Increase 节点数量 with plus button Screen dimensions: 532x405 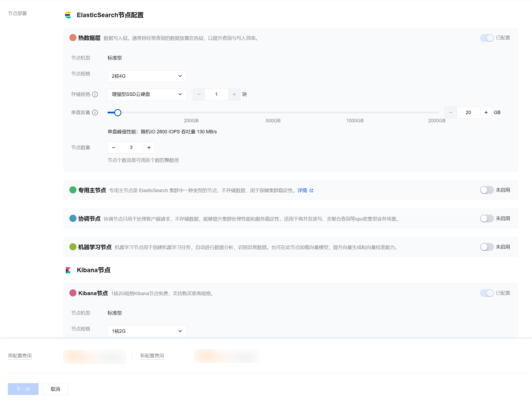click(x=149, y=148)
